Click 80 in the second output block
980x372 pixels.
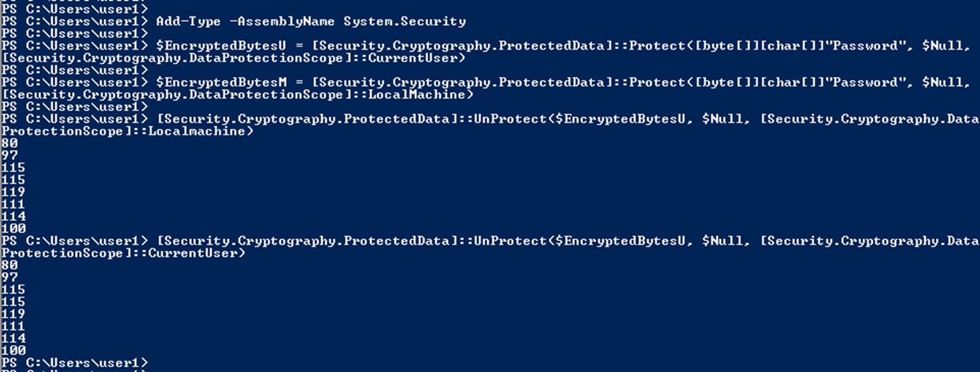coord(9,265)
